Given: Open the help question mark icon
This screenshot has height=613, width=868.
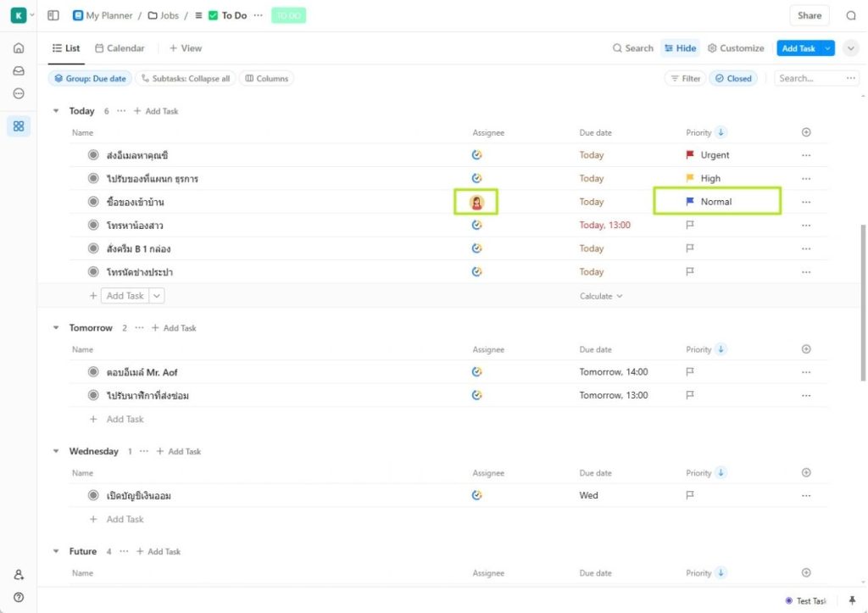Looking at the screenshot, I should tap(19, 597).
